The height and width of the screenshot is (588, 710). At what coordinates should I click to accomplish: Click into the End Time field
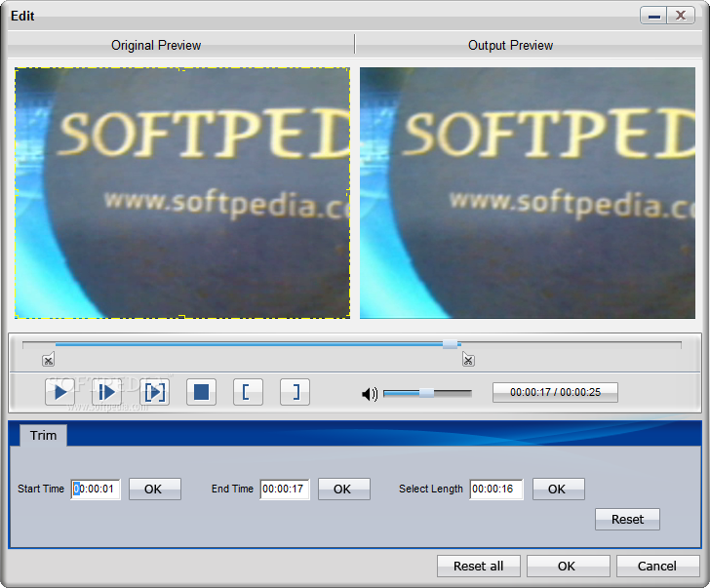point(285,489)
